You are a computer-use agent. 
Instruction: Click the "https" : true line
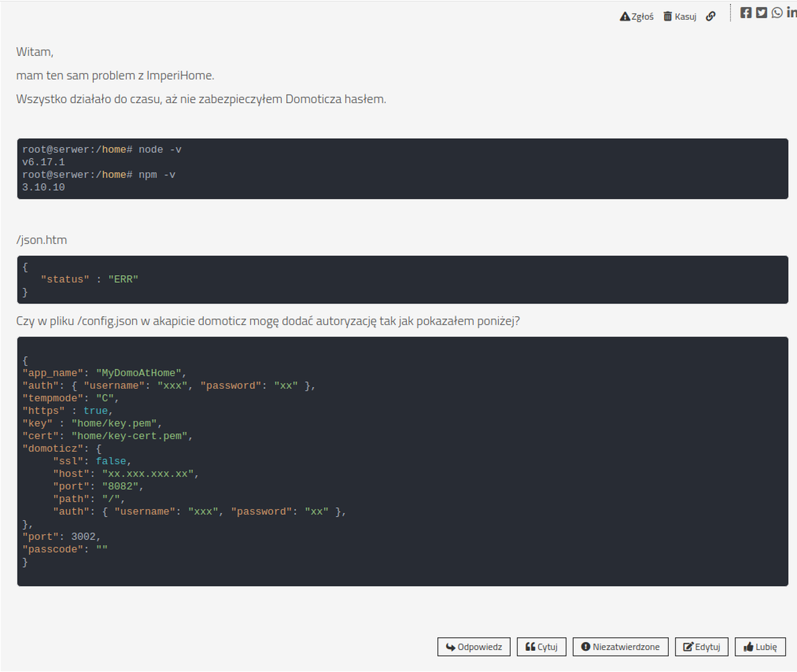click(x=68, y=411)
